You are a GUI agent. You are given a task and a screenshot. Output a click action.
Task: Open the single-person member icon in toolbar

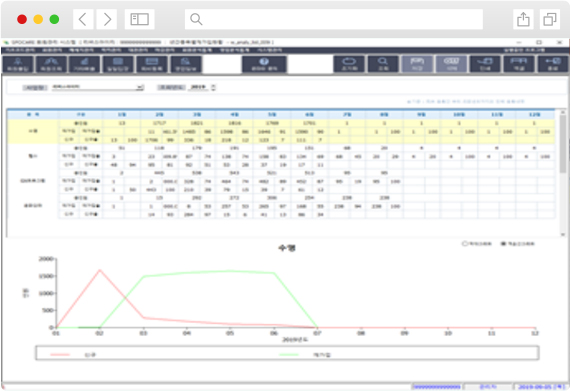(18, 64)
